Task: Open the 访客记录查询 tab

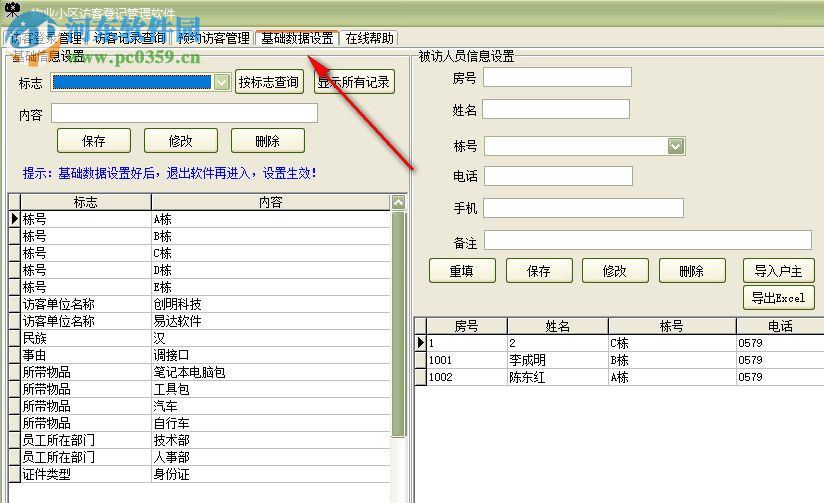Action: [x=130, y=38]
